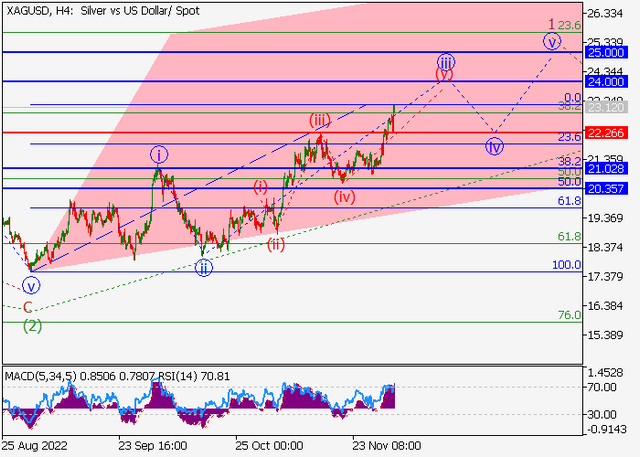
Task: Click the red (ii) wave label
Action: (x=276, y=244)
